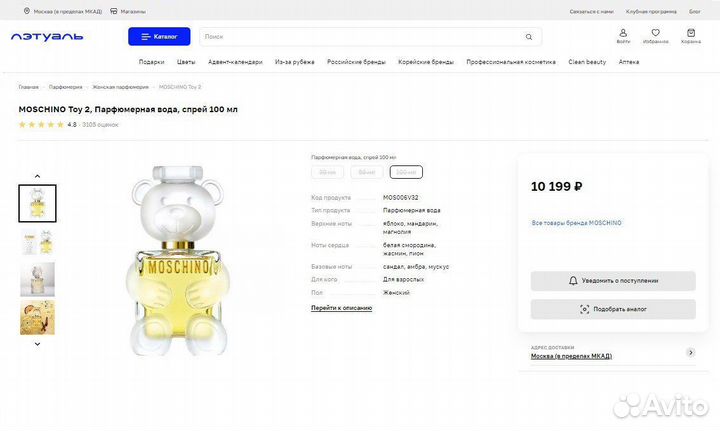720x431 pixels.
Task: Expand delivery address chevron arrow
Action: click(x=690, y=353)
